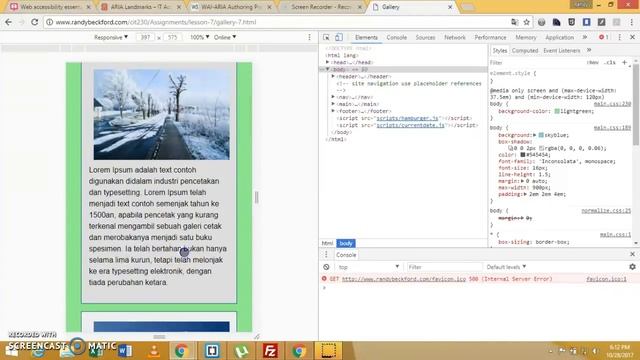Expand the main element node

point(333,104)
